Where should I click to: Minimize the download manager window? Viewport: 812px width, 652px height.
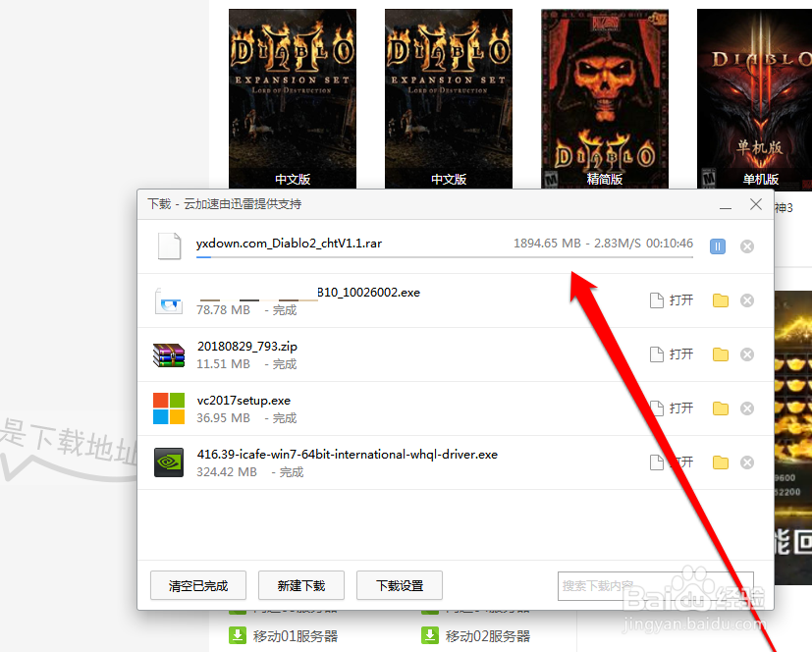(x=726, y=206)
